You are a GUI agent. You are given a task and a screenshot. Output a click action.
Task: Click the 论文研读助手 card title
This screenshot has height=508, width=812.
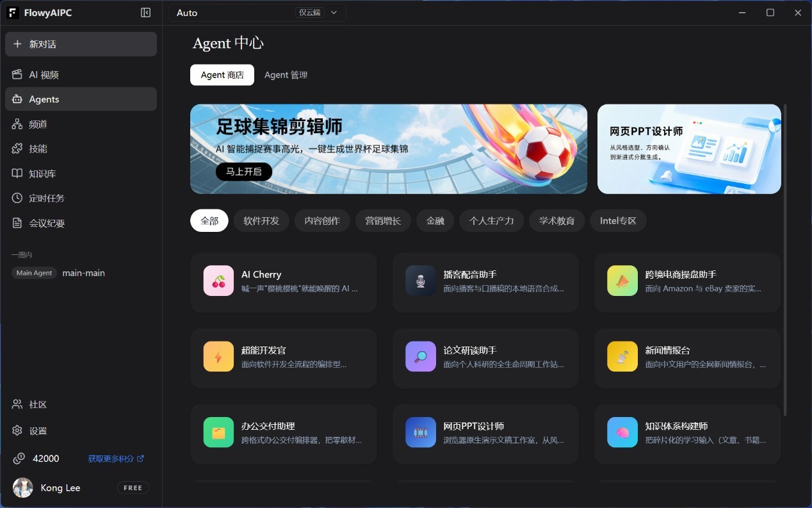tap(470, 350)
